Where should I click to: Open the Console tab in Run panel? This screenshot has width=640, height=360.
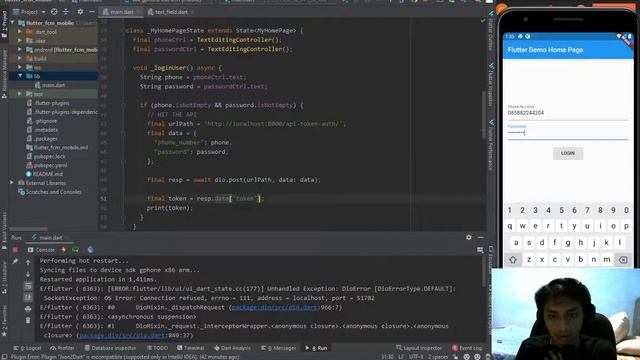[41, 250]
